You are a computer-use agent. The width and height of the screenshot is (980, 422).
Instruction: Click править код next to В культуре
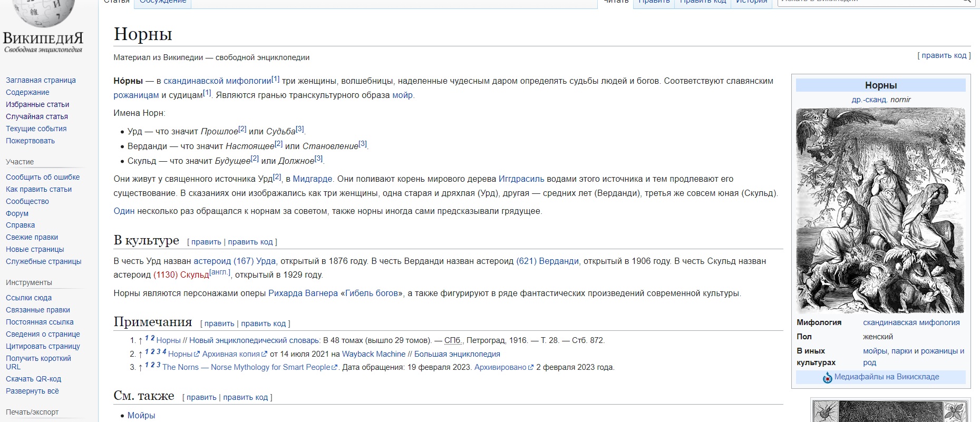tap(250, 242)
